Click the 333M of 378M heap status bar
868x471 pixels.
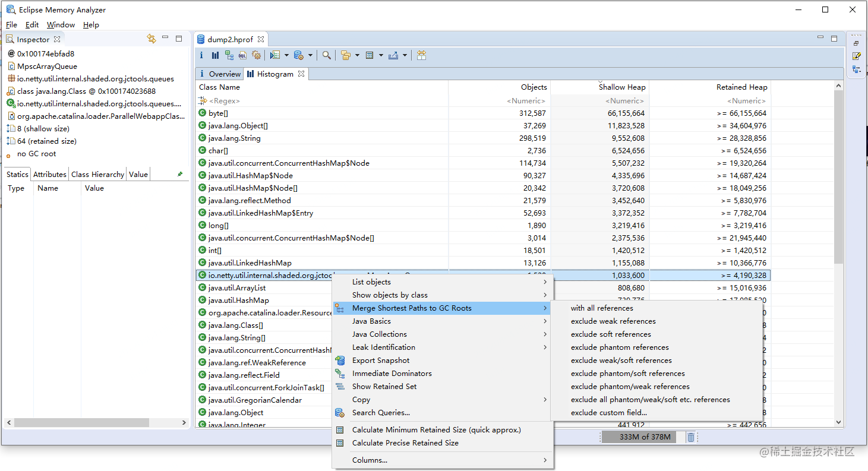(644, 437)
